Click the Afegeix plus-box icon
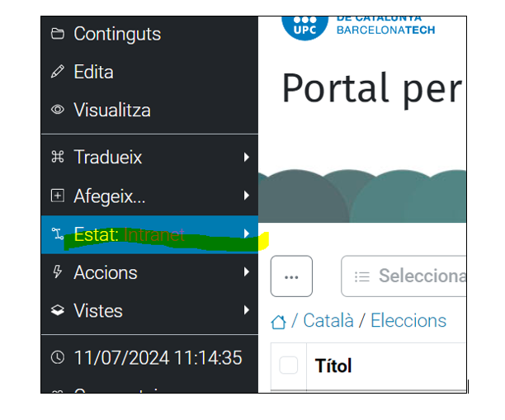The image size is (505, 420). [x=58, y=196]
